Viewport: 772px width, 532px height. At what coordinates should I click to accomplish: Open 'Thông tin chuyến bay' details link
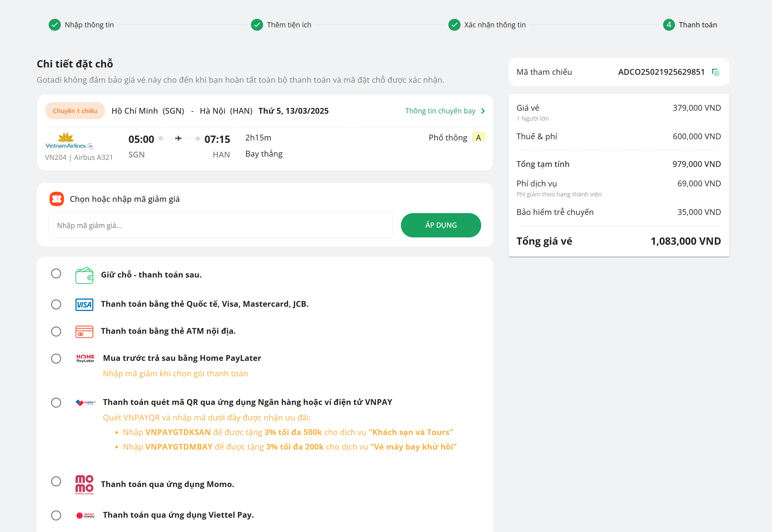coord(440,111)
